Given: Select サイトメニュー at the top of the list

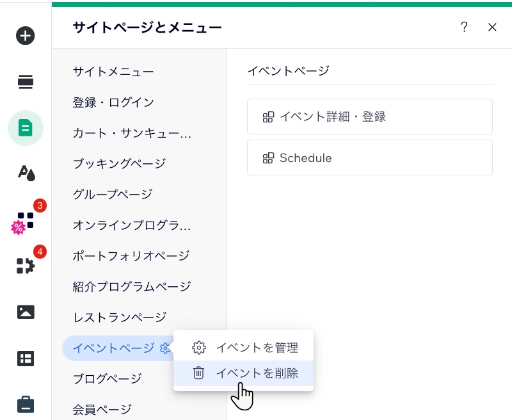Looking at the screenshot, I should [113, 72].
